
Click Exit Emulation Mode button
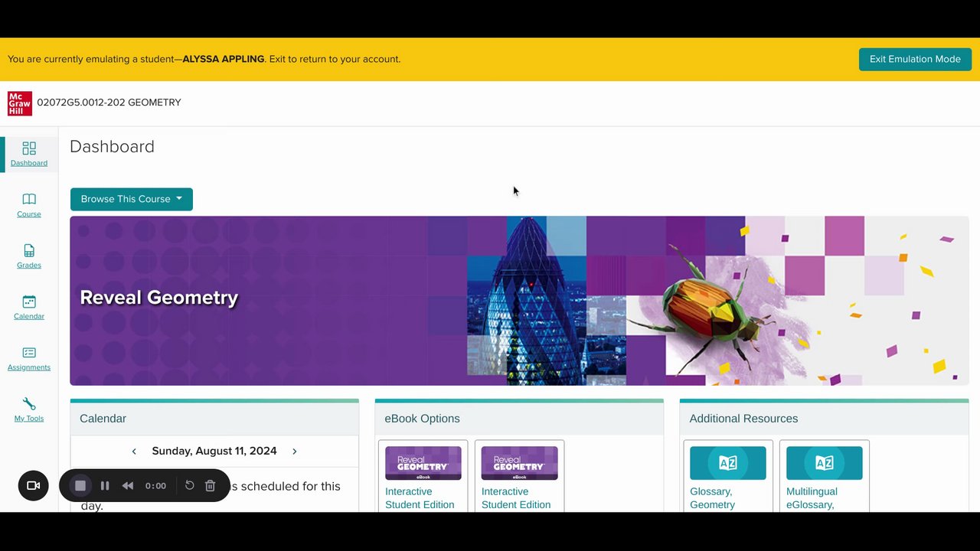pos(915,59)
